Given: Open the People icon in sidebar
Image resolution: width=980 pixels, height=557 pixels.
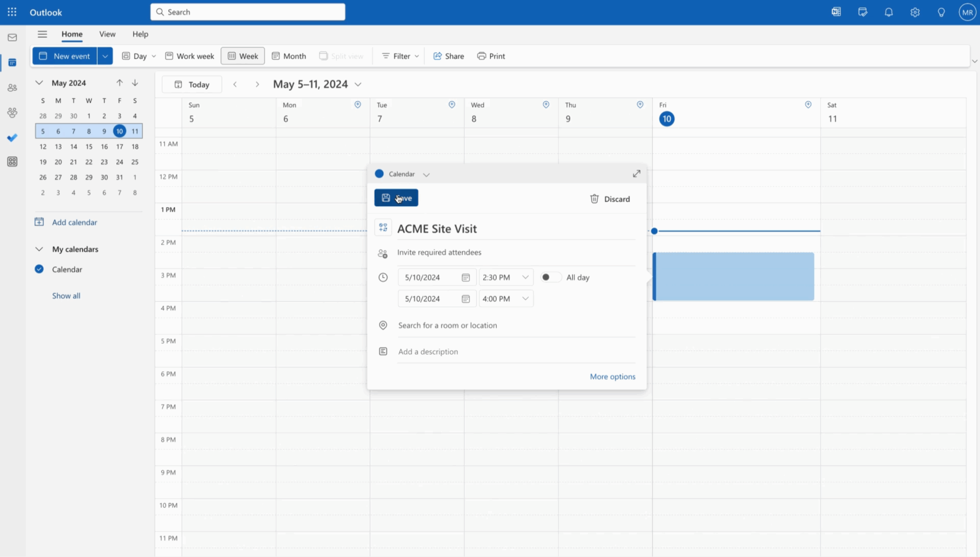Looking at the screenshot, I should pyautogui.click(x=12, y=88).
